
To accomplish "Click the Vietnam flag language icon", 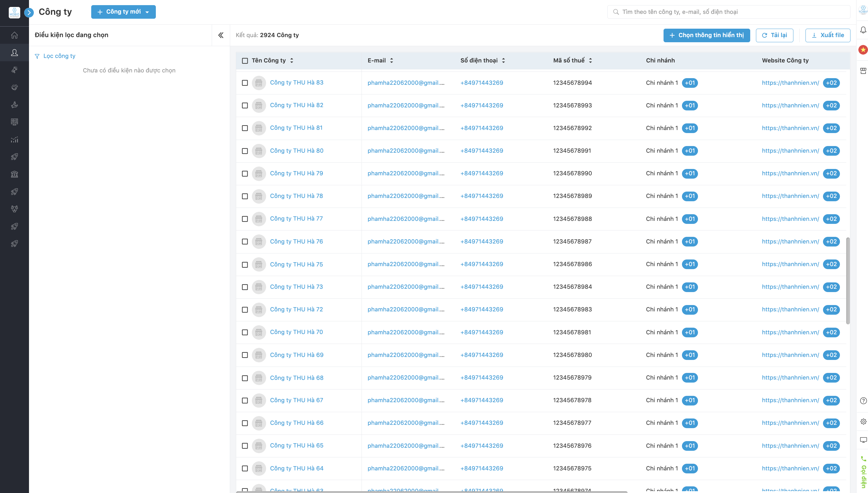I will [863, 50].
